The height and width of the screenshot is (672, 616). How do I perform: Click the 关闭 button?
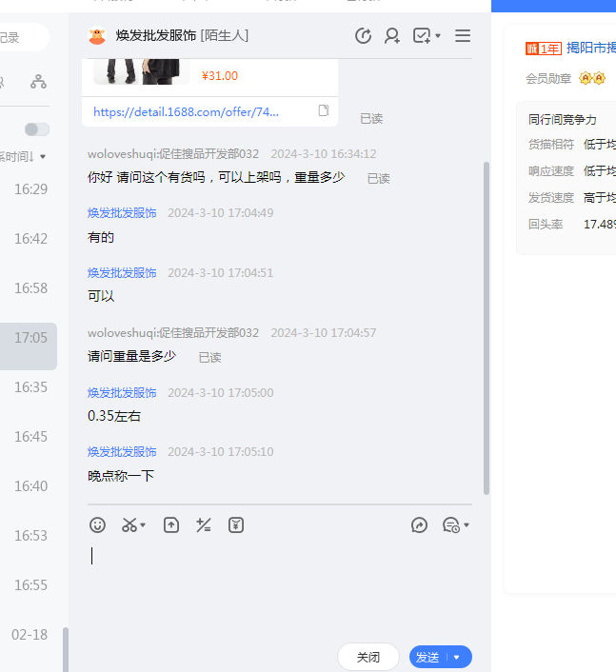click(368, 657)
